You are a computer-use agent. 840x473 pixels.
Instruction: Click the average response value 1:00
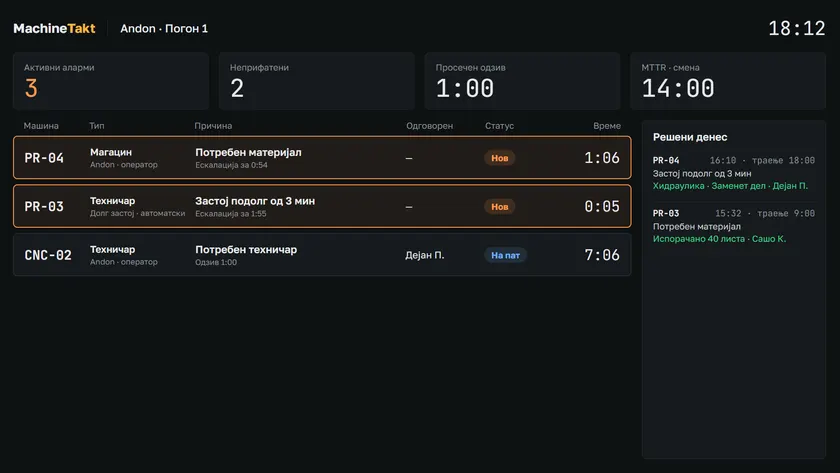click(464, 88)
